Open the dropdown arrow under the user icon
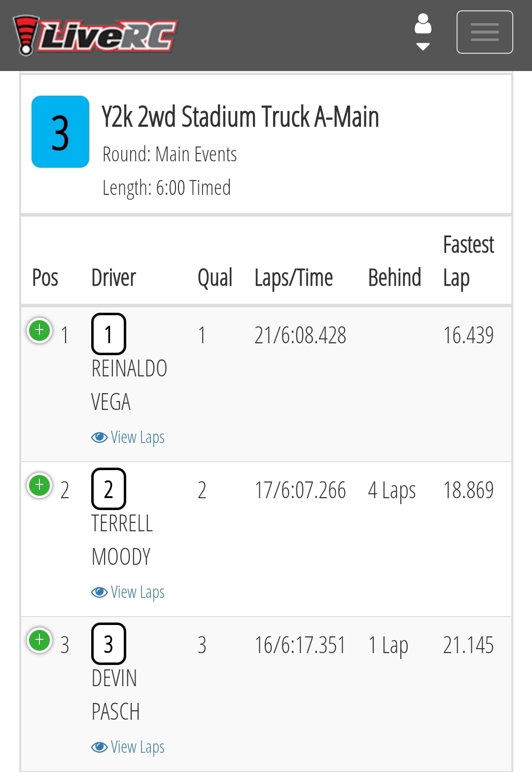532x772 pixels. (423, 46)
